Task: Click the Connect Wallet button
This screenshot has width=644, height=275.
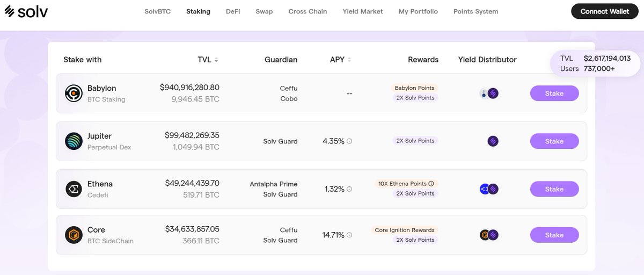Action: (605, 11)
